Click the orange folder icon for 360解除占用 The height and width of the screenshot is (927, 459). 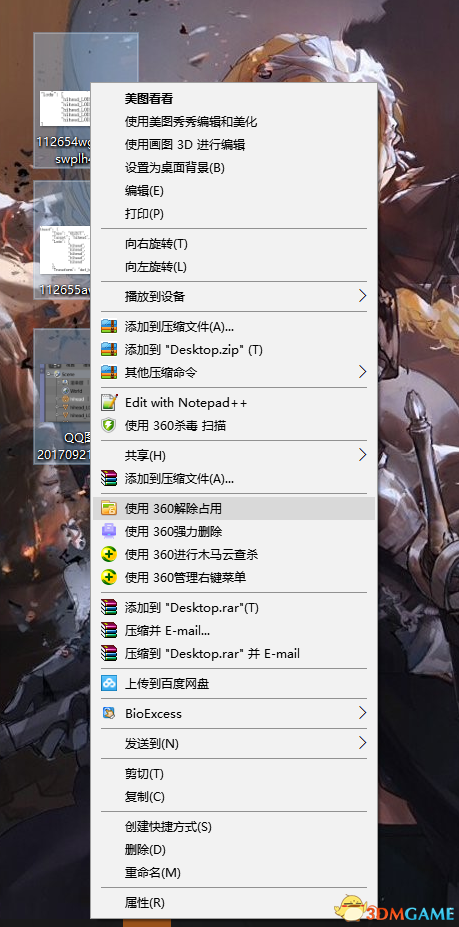[x=109, y=508]
